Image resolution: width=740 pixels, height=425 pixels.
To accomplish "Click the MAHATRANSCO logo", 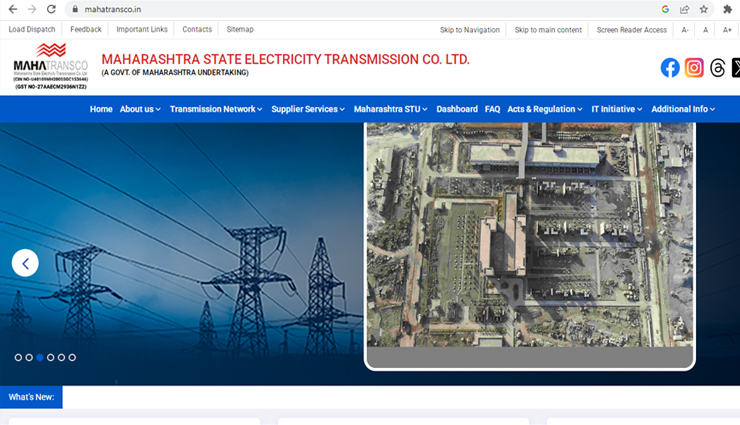I will pos(50,66).
